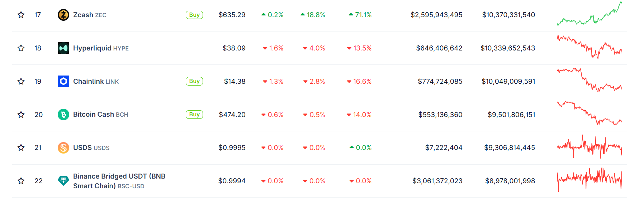Image resolution: width=644 pixels, height=199 pixels.
Task: Open the Zcash 7-day sparkline chart
Action: [589, 14]
